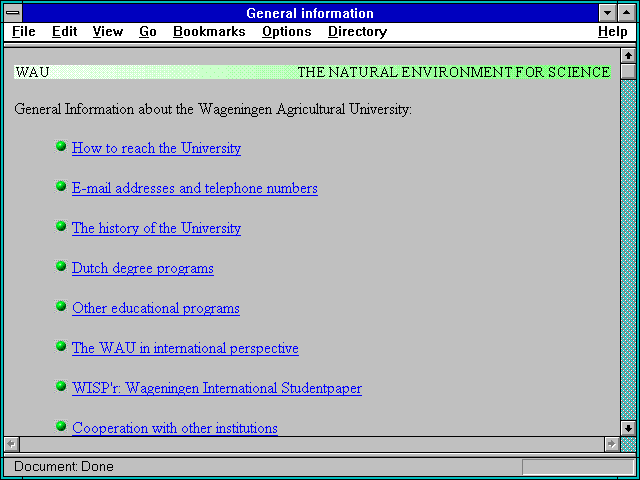Image resolution: width=640 pixels, height=480 pixels.
Task: Click the vertical scrollbar down arrow
Action: [628, 428]
